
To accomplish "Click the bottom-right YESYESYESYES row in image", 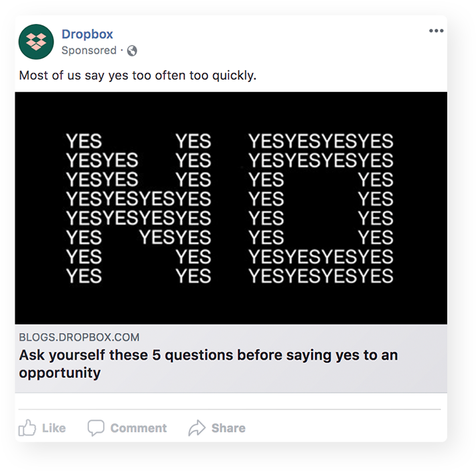I will click(321, 275).
